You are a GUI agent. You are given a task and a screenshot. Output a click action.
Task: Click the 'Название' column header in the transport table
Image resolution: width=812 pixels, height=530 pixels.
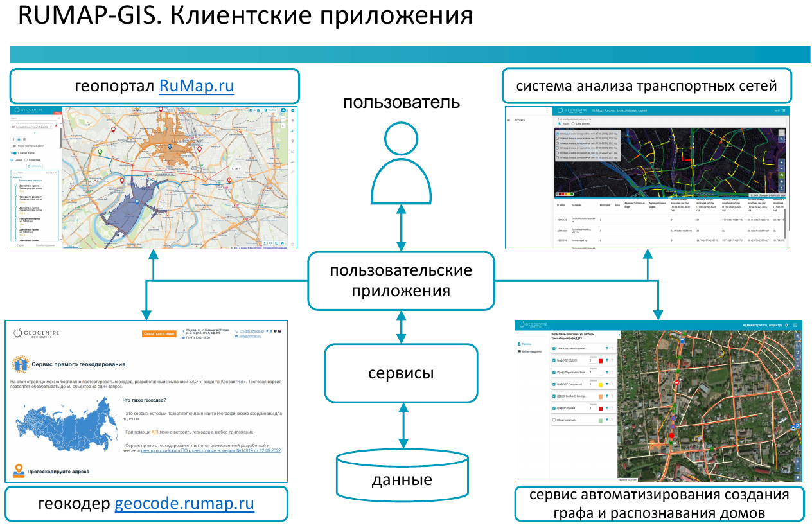pyautogui.click(x=576, y=205)
